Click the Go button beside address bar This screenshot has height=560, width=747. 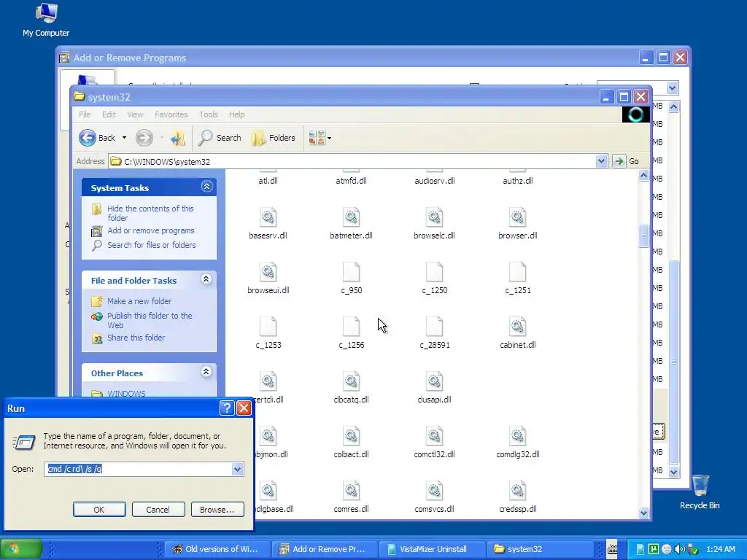[628, 161]
